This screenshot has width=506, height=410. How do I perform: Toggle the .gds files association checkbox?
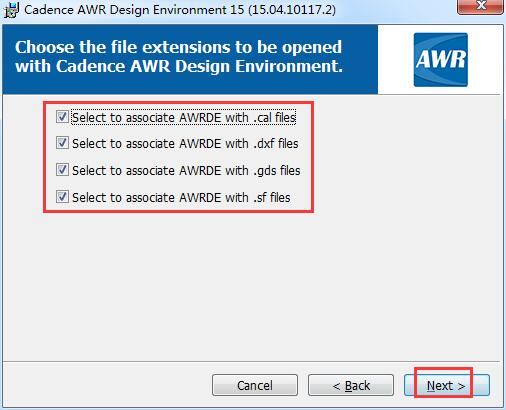tap(62, 170)
